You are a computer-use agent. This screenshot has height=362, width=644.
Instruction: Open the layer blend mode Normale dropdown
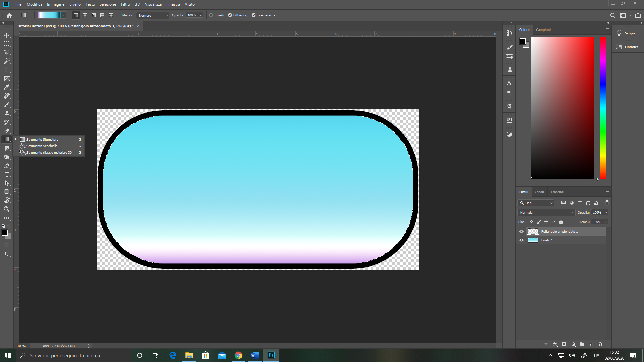click(546, 213)
